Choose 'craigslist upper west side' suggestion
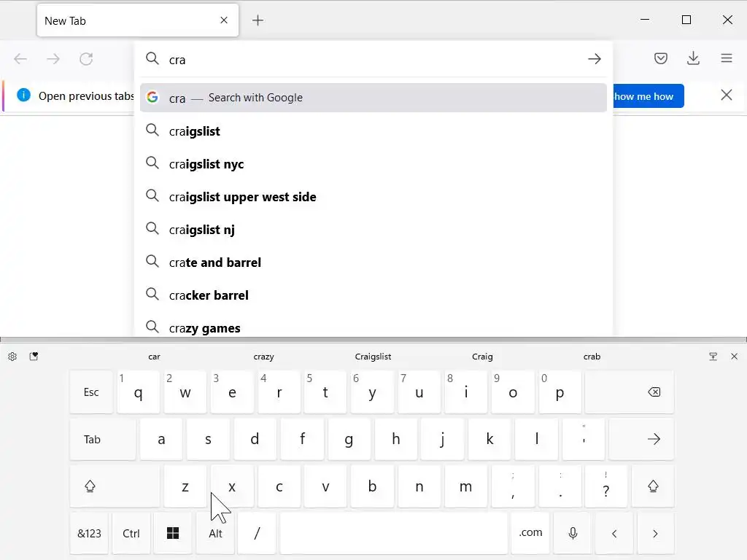 373,197
